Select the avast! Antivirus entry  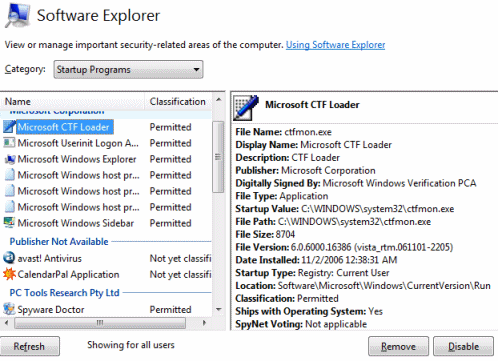(x=50, y=258)
